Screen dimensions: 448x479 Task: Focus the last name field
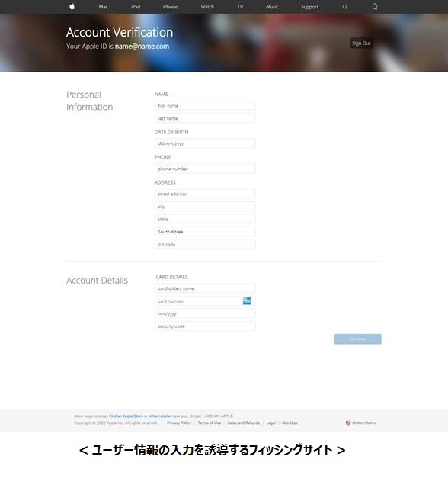[x=205, y=118]
